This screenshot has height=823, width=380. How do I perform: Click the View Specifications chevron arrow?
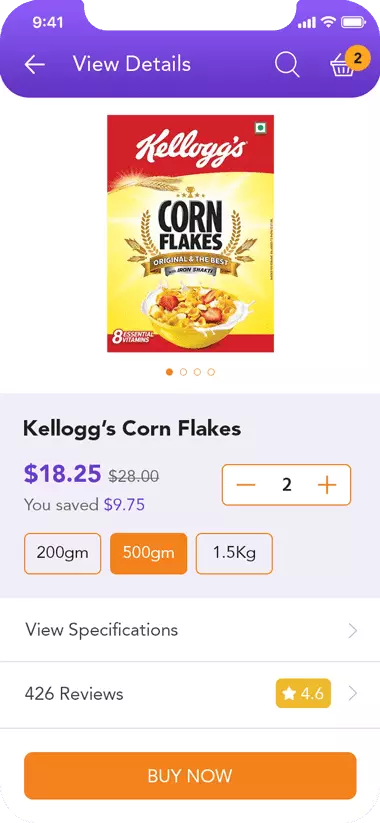[353, 630]
